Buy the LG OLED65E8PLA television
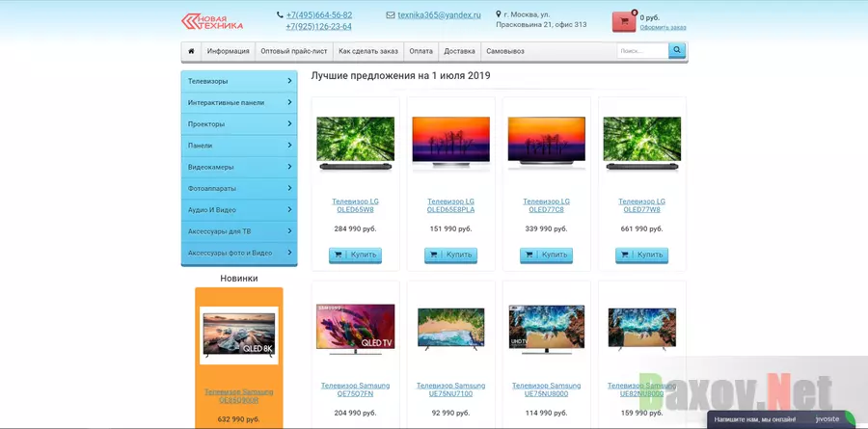Screen dimensions: 868x429 point(450,255)
